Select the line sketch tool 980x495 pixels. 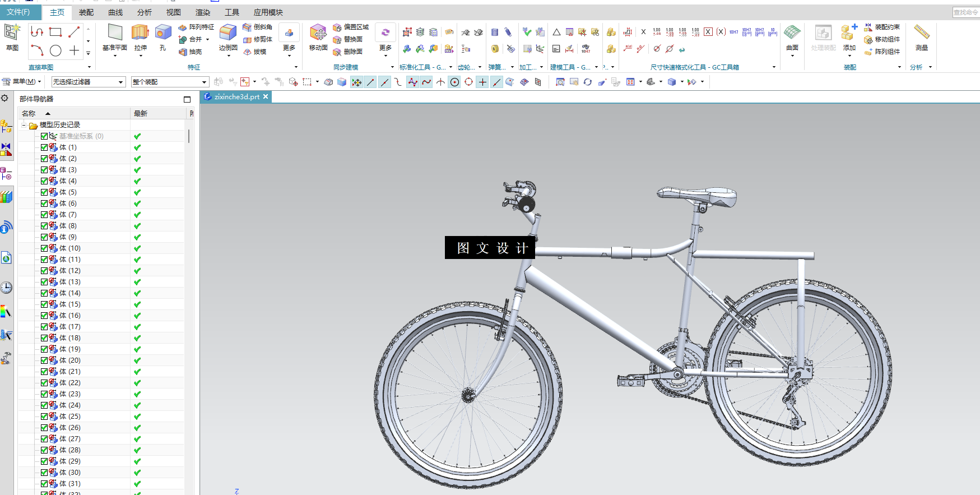(74, 32)
